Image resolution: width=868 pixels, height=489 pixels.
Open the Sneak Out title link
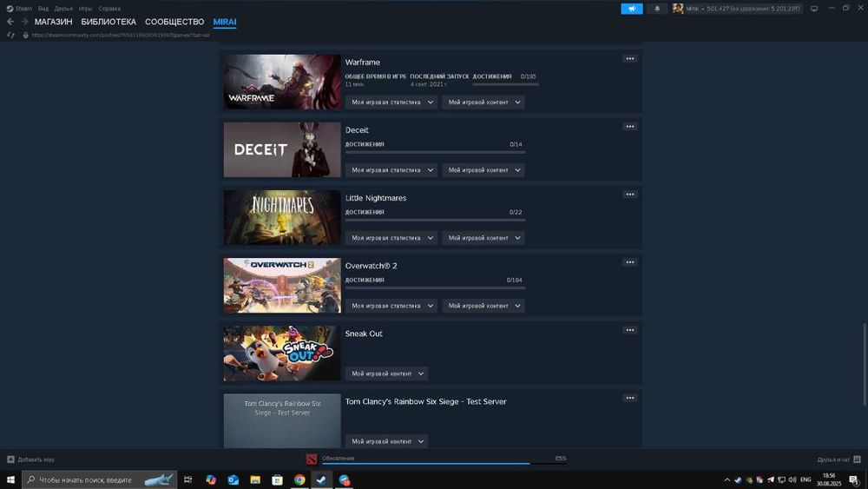tap(364, 334)
